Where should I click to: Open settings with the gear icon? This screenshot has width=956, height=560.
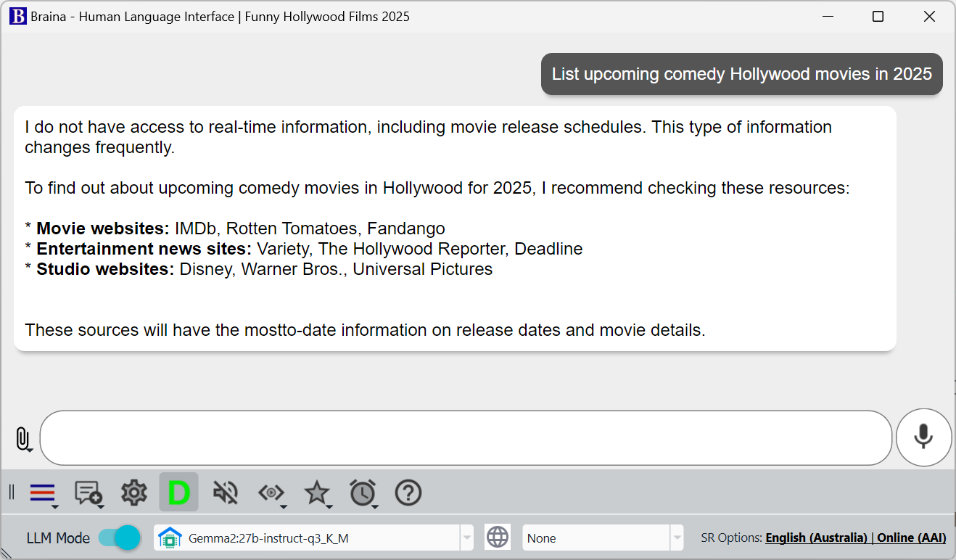(134, 493)
